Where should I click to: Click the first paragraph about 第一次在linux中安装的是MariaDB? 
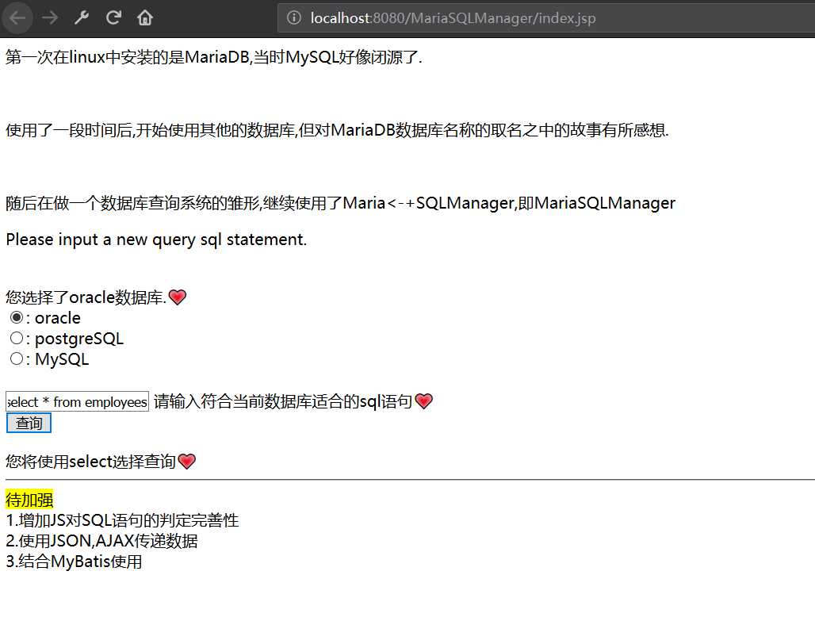[213, 56]
